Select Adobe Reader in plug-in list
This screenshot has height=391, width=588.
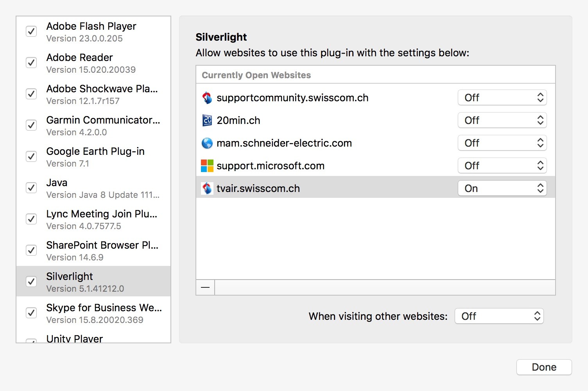[91, 63]
